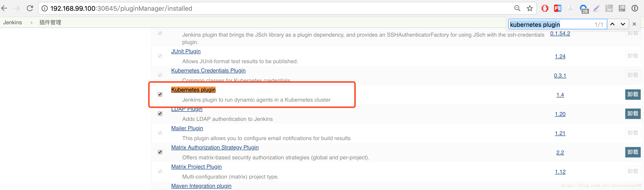
Task: Close the find-in-page bar
Action: click(634, 24)
